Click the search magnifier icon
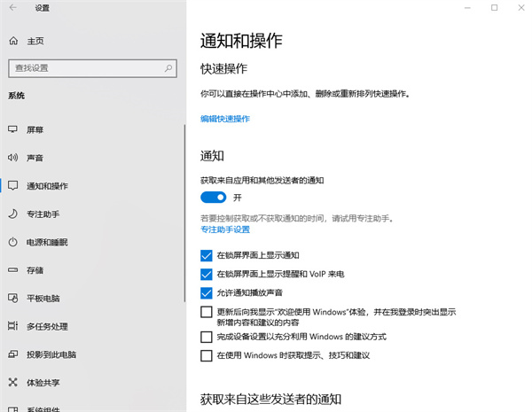Viewport: 532px width, 412px height. tap(168, 68)
